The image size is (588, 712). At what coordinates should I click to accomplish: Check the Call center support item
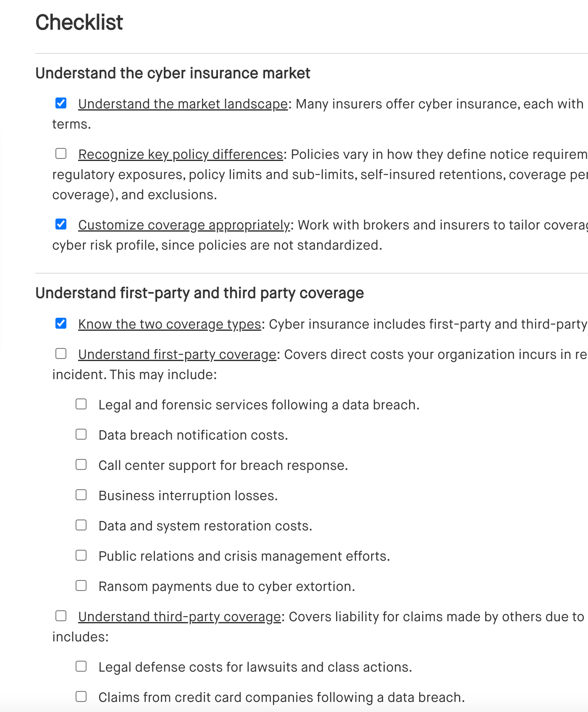tap(81, 464)
